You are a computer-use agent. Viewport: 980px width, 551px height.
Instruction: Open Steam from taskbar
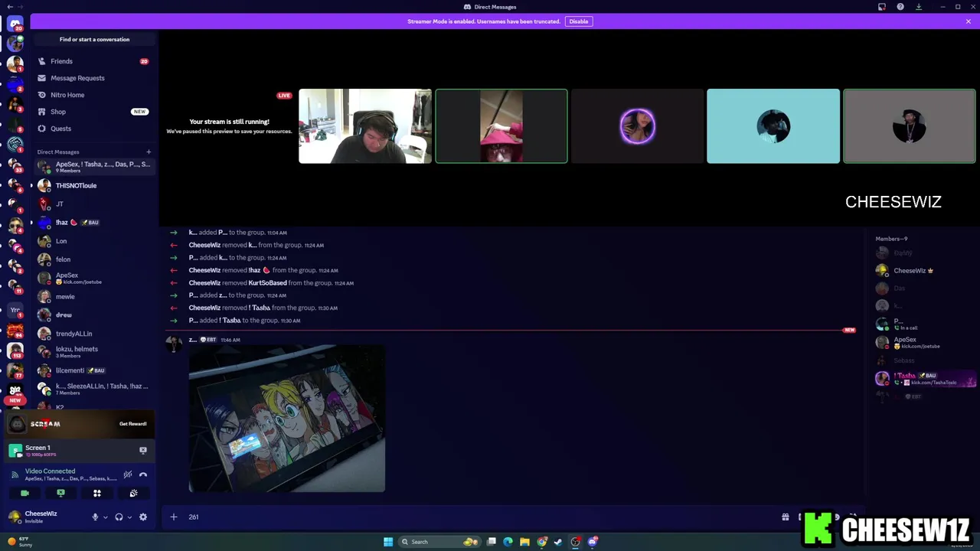[558, 542]
